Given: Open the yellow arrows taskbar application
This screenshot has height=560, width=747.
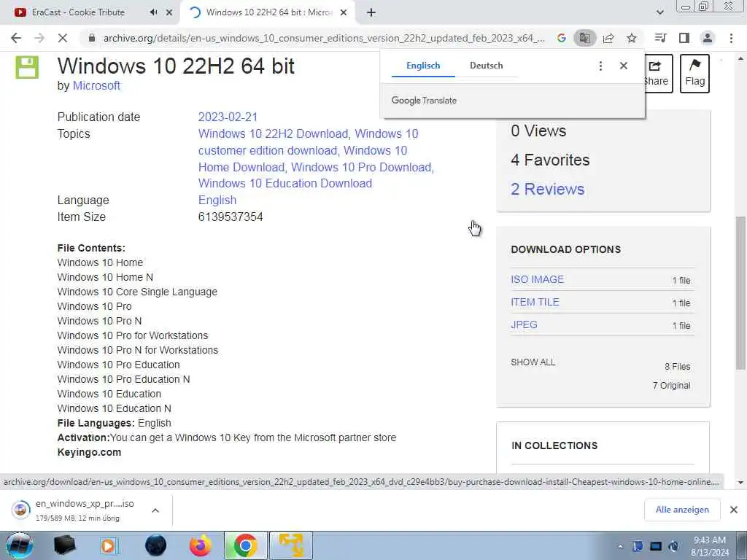Looking at the screenshot, I should tap(291, 545).
